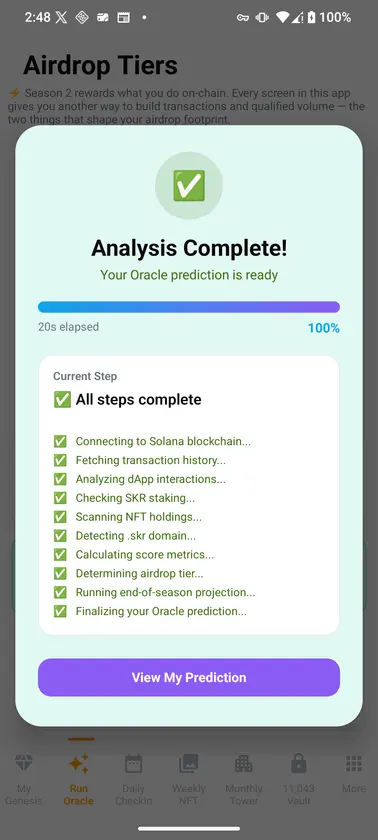Click the analysis progress bar
This screenshot has height=840, width=378.
point(189,307)
